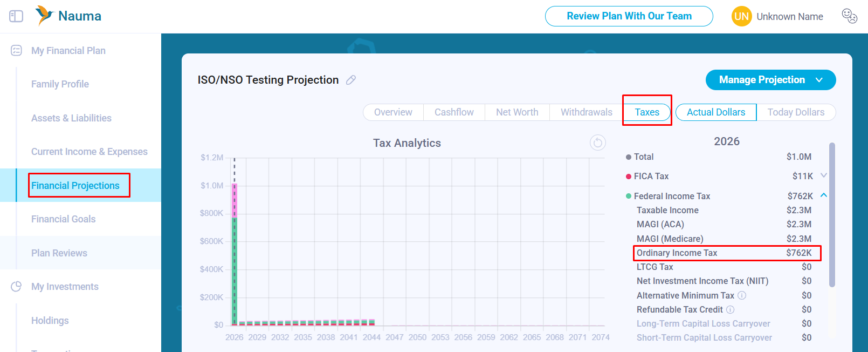The image size is (868, 352).
Task: Go to Assets & Liabilities page
Action: point(71,118)
